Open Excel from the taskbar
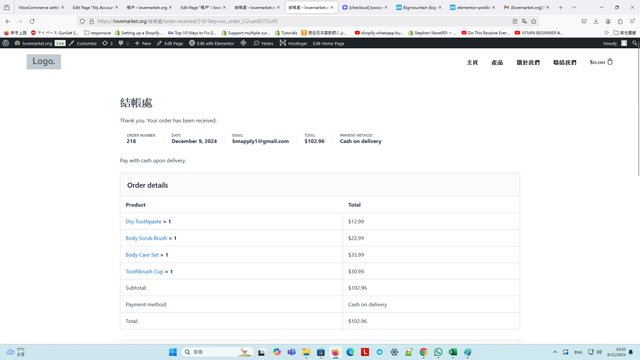Image resolution: width=640 pixels, height=360 pixels. point(453,352)
